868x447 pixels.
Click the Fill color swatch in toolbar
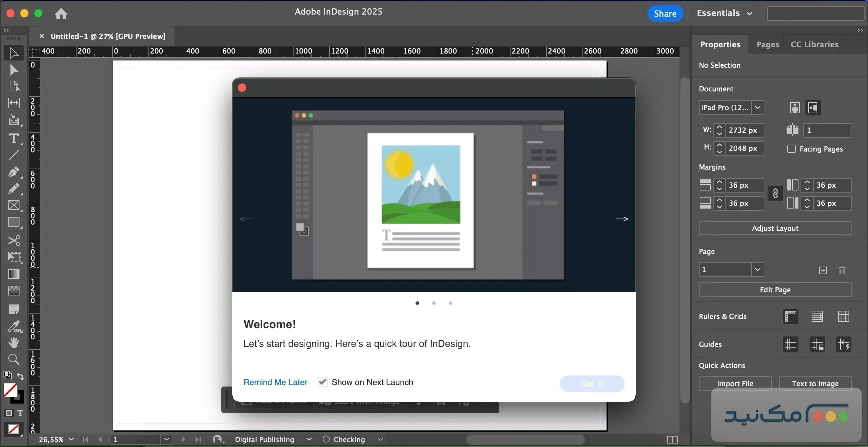[10, 390]
